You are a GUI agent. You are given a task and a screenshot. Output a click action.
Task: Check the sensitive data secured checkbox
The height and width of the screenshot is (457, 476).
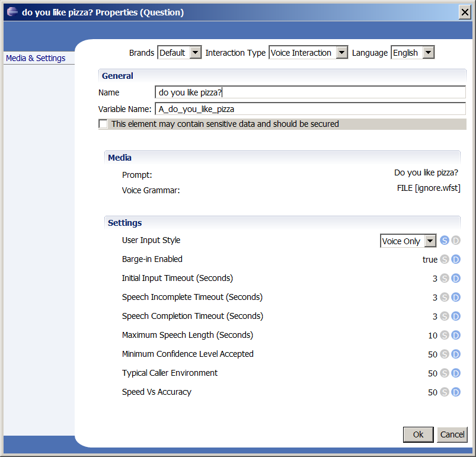click(x=103, y=124)
